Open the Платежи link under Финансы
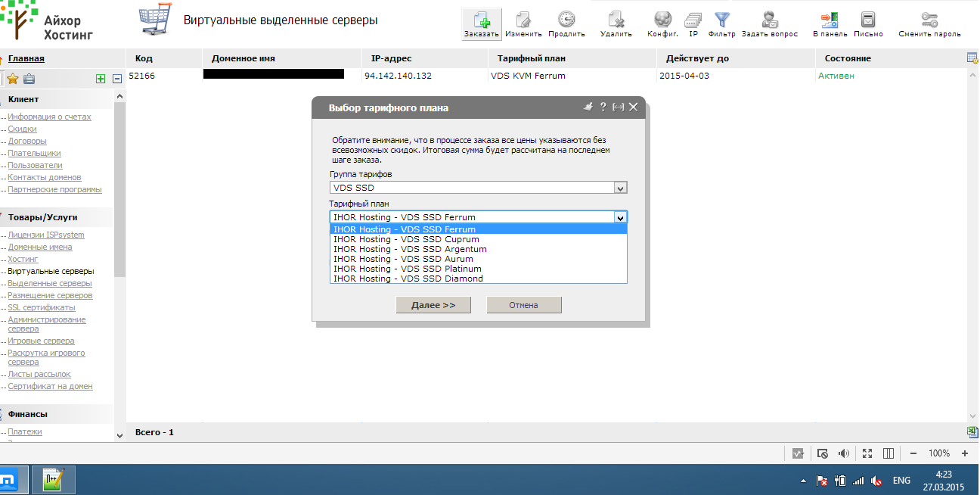 [x=25, y=431]
